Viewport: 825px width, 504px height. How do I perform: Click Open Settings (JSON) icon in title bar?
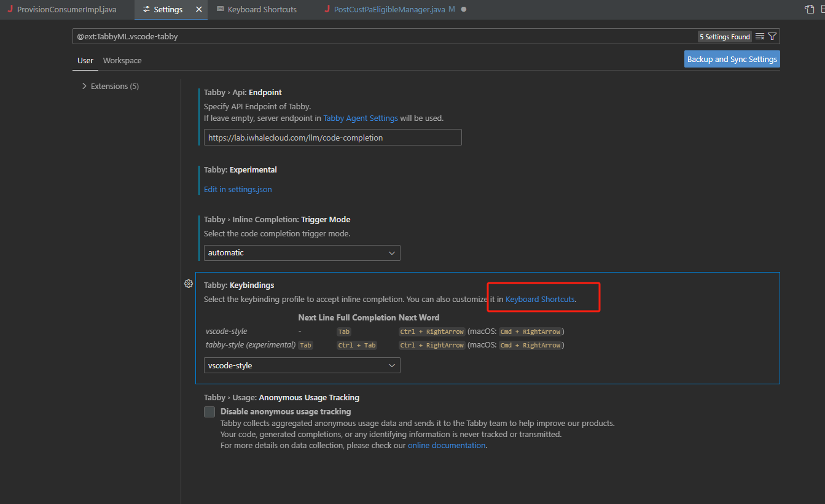(810, 9)
